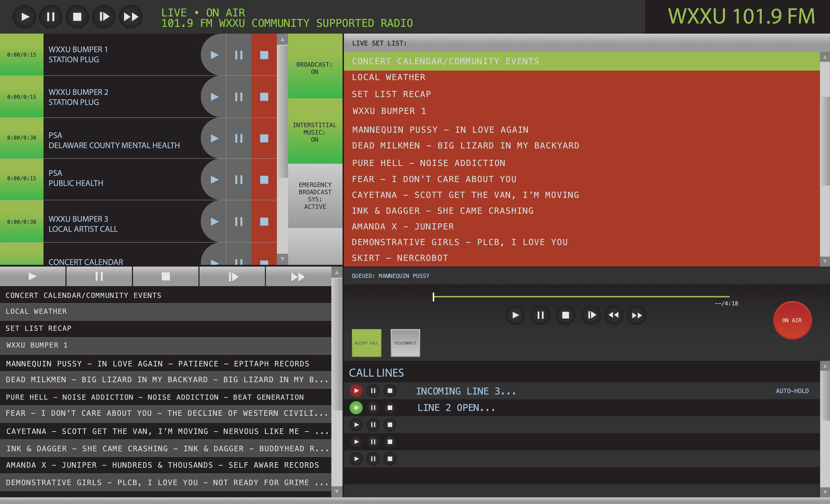
Task: Pause the Incoming Line 3 call
Action: pyautogui.click(x=373, y=391)
